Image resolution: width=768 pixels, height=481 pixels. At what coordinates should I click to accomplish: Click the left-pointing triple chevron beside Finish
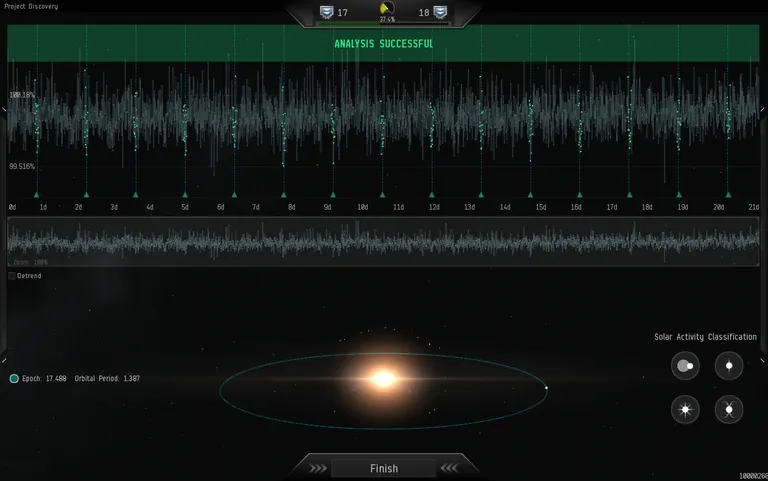(449, 468)
